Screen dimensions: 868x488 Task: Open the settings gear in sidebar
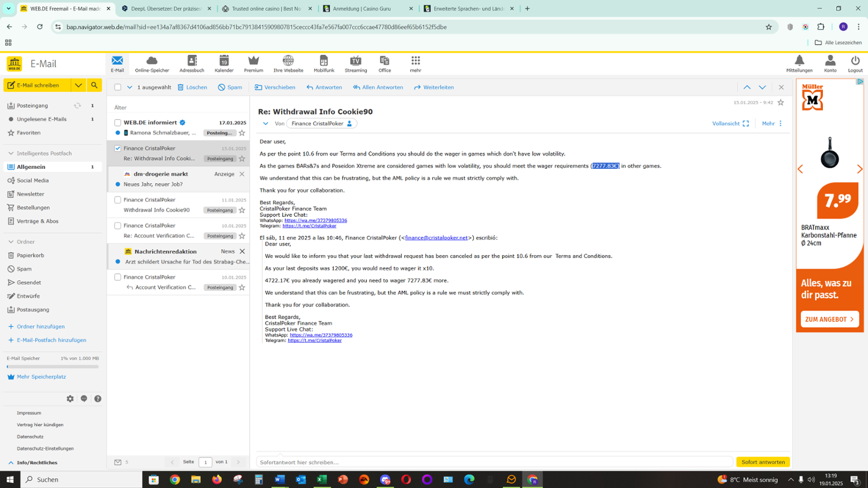pos(70,399)
